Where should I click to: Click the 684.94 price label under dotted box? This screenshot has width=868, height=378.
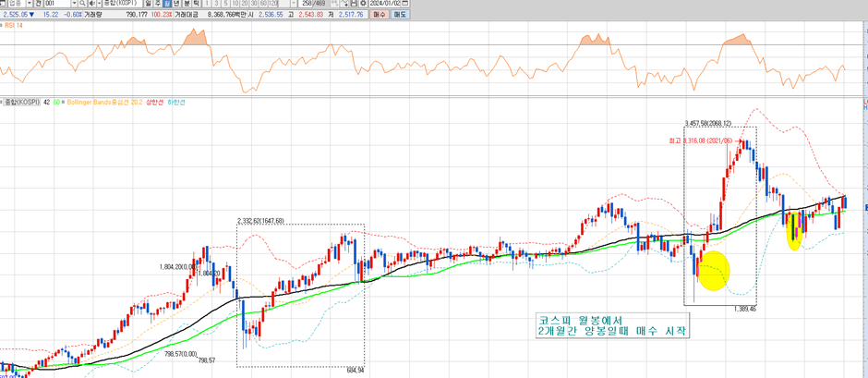pyautogui.click(x=355, y=370)
